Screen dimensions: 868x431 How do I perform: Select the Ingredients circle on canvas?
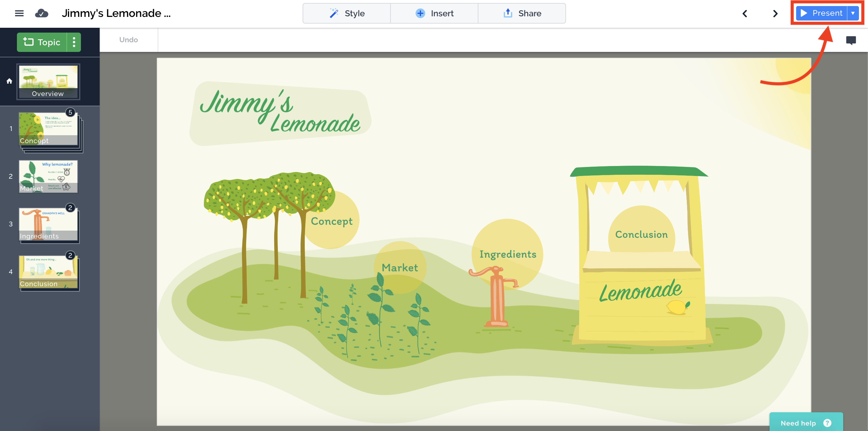pos(507,254)
